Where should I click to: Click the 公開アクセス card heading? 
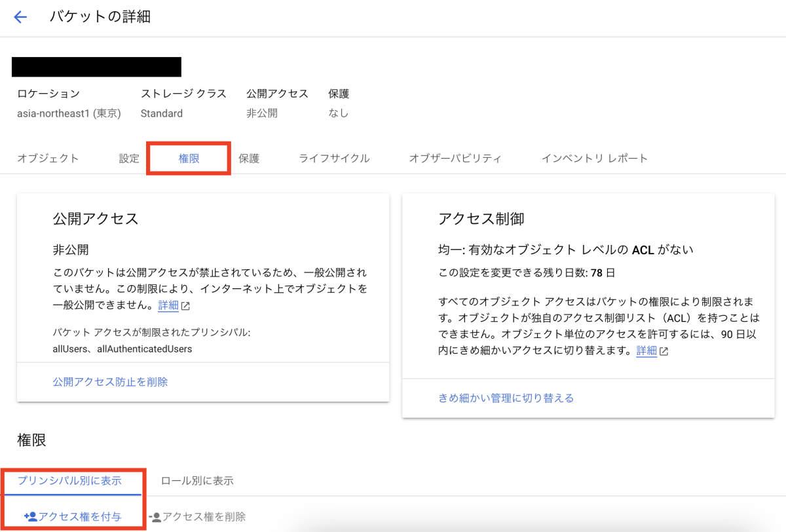(96, 219)
